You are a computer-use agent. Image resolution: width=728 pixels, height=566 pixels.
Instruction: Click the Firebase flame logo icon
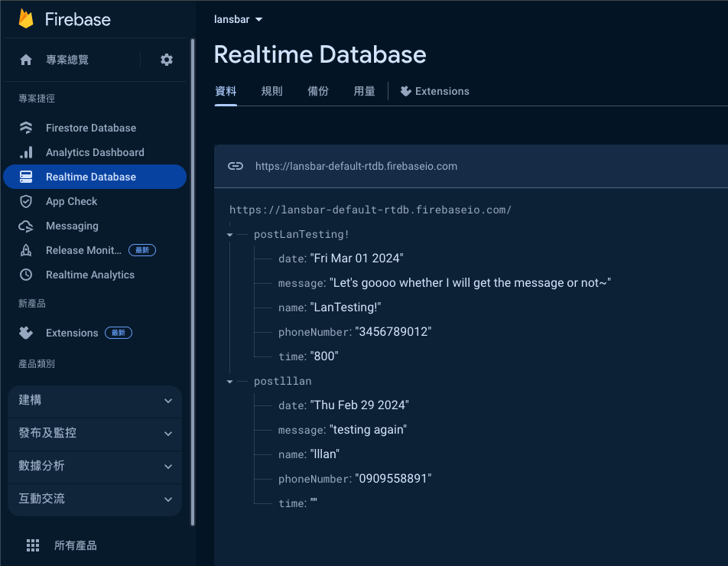(x=26, y=19)
